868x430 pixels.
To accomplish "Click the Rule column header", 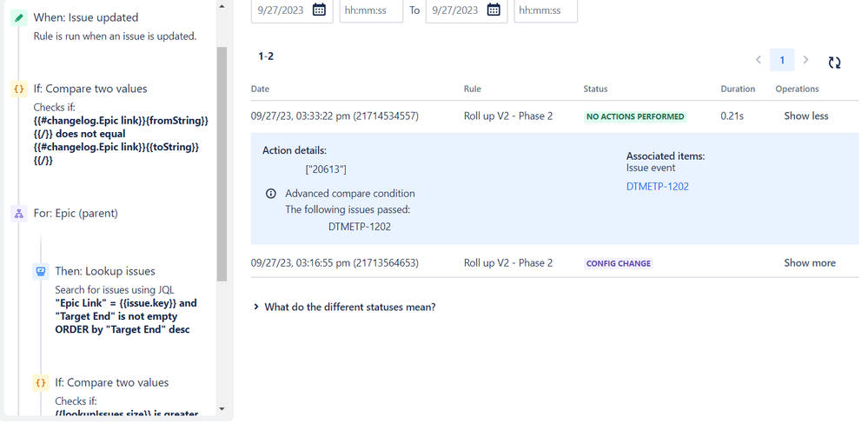I will tap(472, 89).
